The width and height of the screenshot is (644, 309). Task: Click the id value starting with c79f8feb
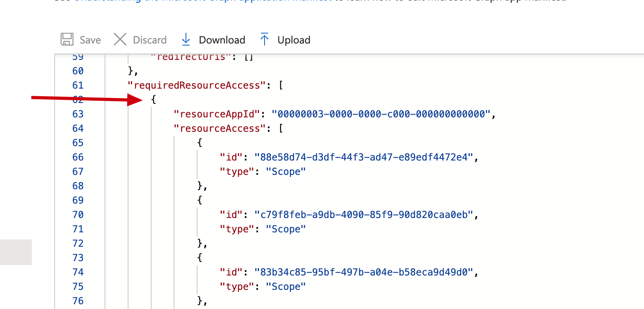pyautogui.click(x=363, y=215)
